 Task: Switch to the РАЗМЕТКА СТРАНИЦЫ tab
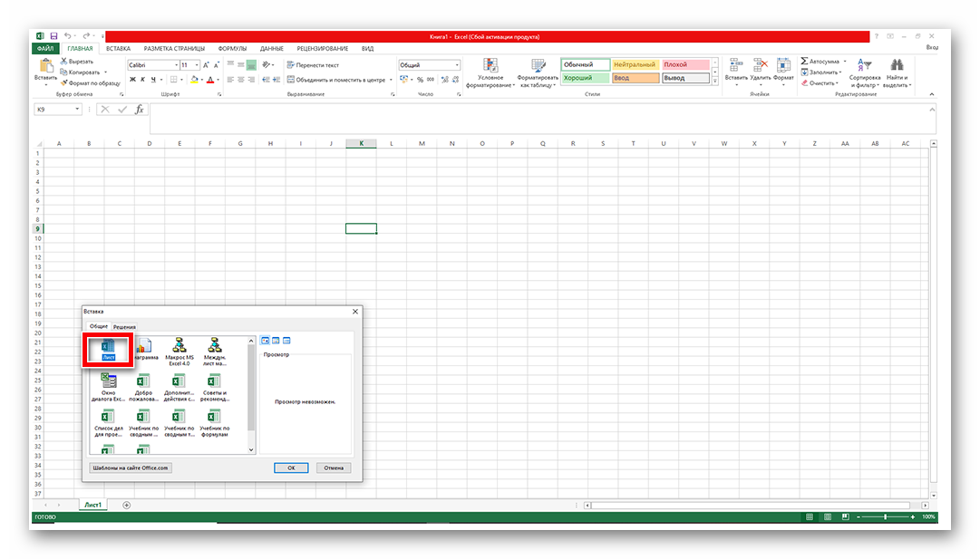(174, 48)
